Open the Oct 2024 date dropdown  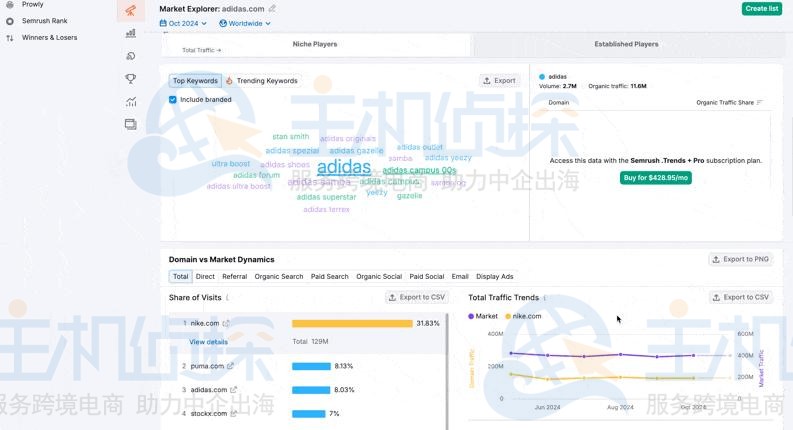point(183,23)
